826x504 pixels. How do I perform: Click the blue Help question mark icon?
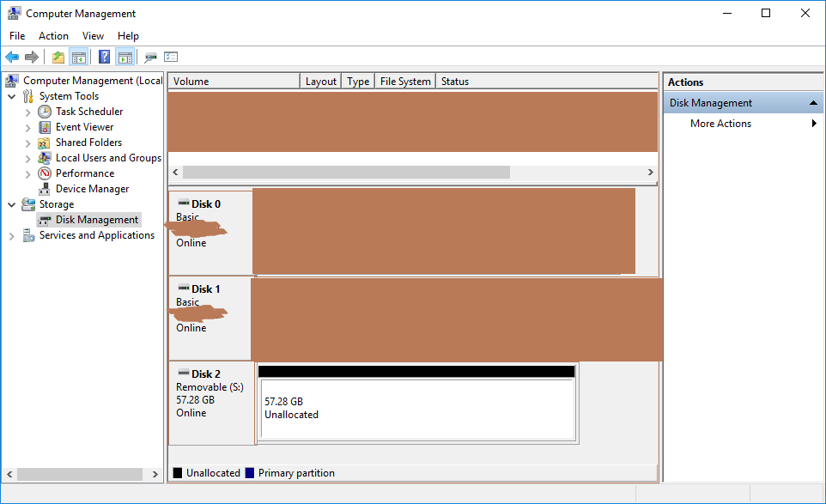(104, 57)
